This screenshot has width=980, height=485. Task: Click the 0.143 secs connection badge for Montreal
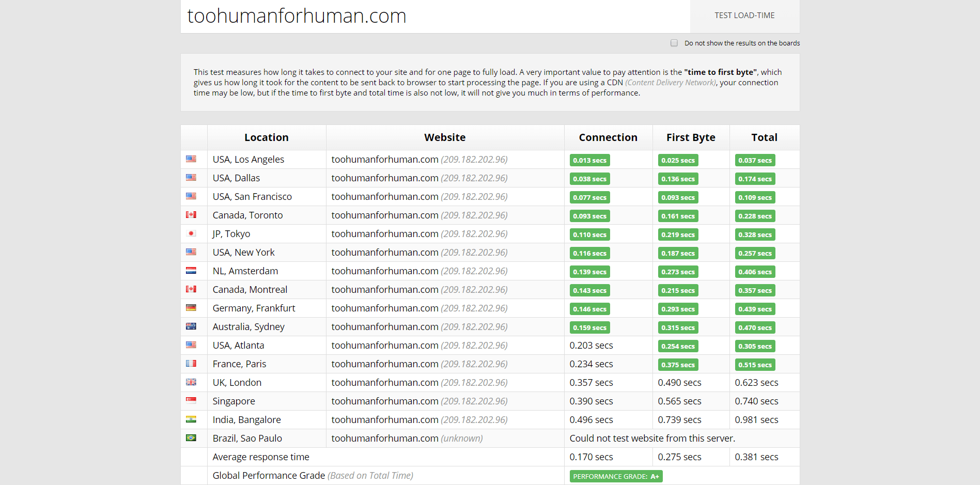(589, 290)
